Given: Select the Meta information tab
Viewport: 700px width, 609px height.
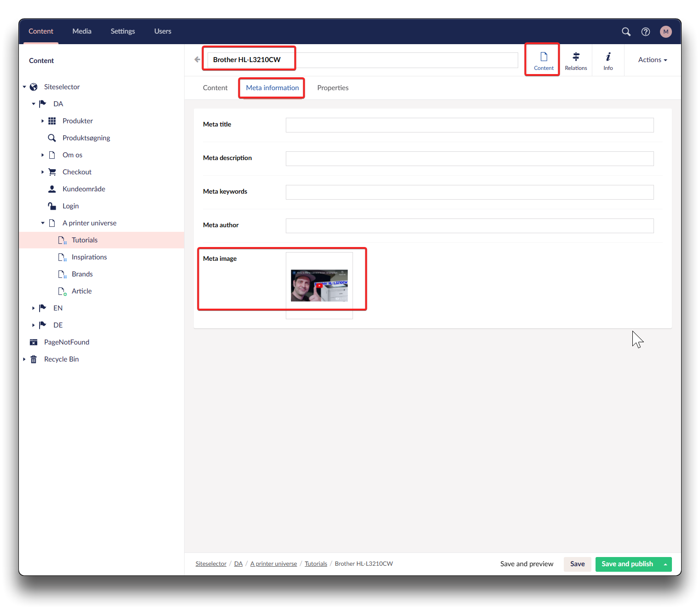Looking at the screenshot, I should (272, 88).
